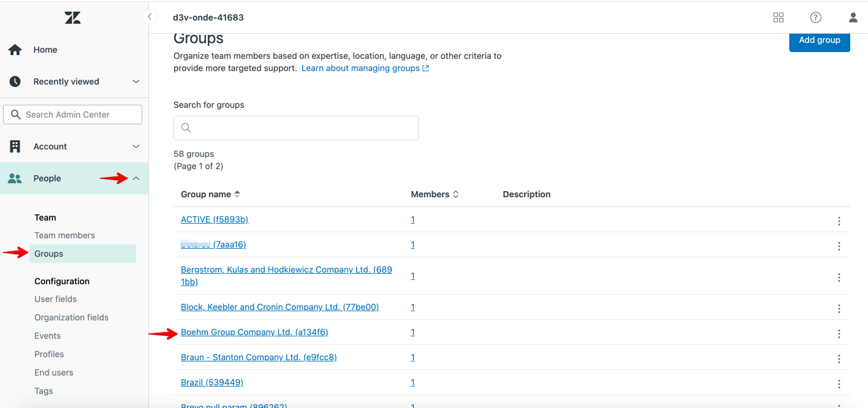Image resolution: width=868 pixels, height=408 pixels.
Task: Open the Zendesk products grid icon
Action: click(779, 18)
